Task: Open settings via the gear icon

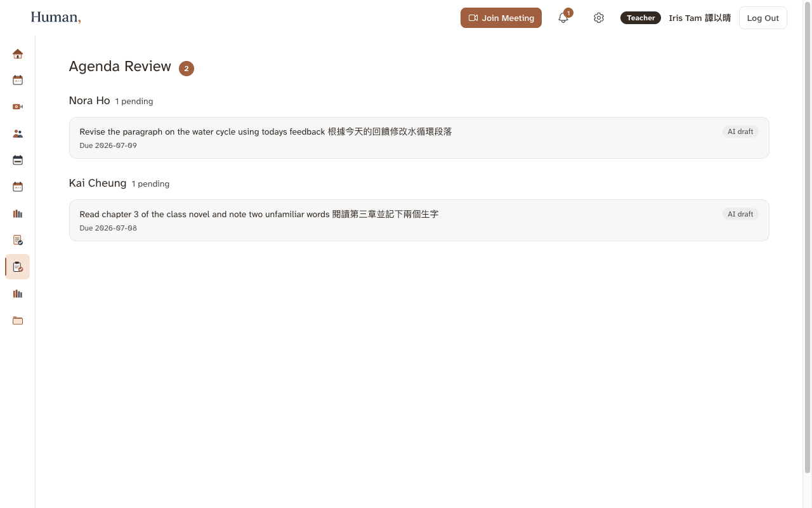Action: 599,18
